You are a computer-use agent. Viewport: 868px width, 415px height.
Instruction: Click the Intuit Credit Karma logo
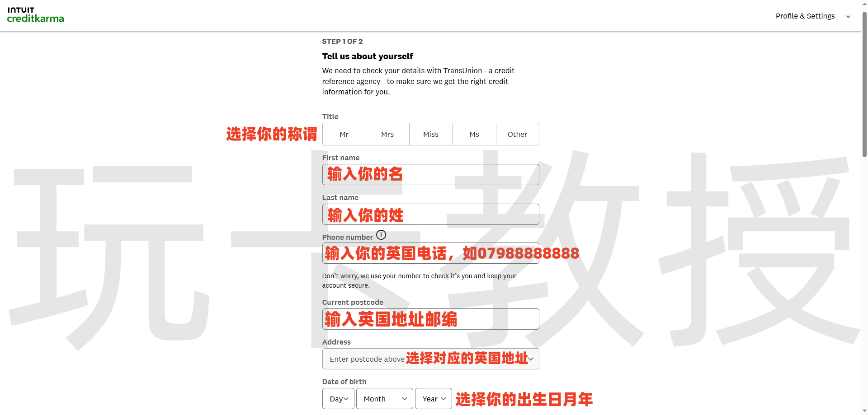tap(35, 15)
